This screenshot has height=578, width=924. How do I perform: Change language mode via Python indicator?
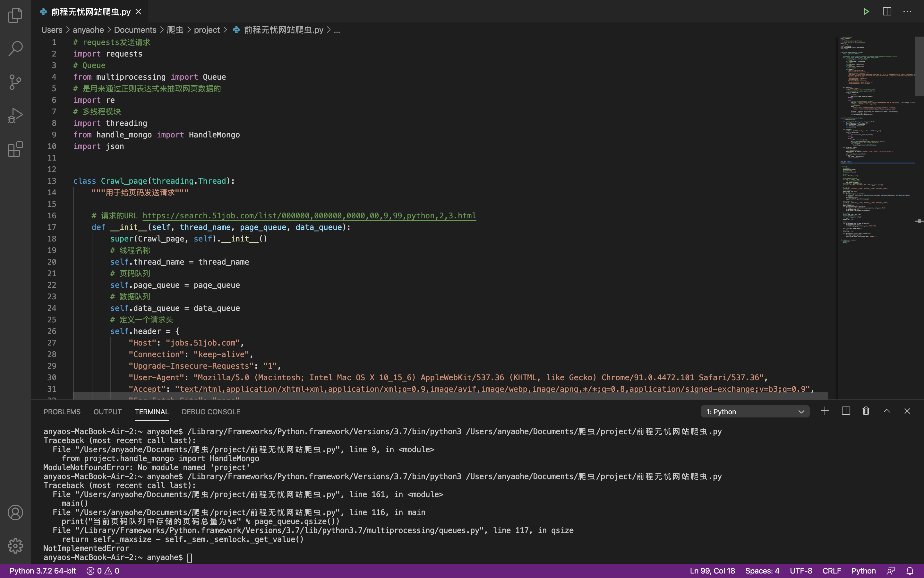click(x=863, y=571)
